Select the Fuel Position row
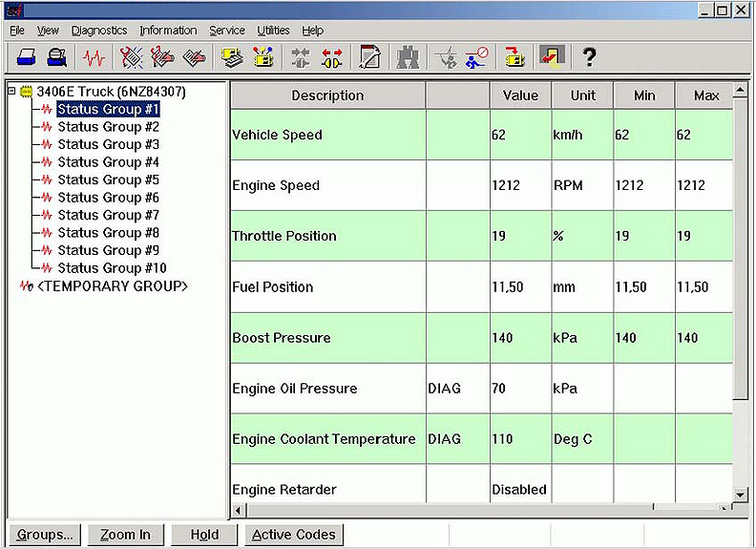 coord(482,287)
